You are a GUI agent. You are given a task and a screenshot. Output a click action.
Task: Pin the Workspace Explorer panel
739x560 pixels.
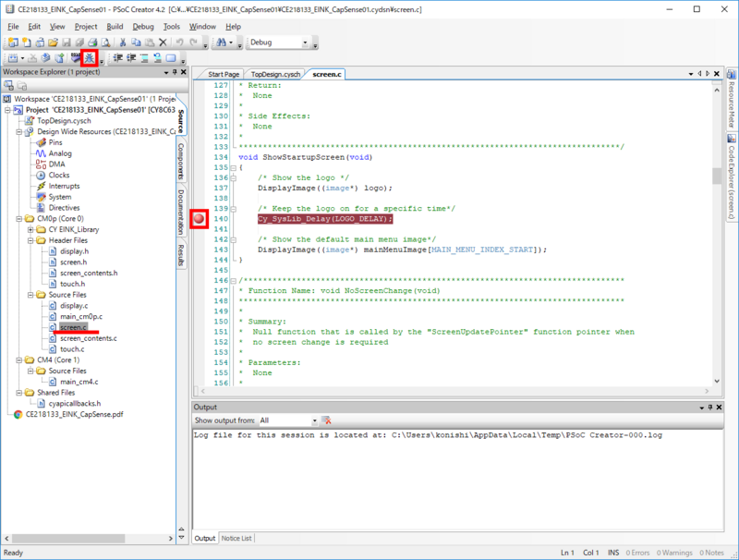coord(175,72)
